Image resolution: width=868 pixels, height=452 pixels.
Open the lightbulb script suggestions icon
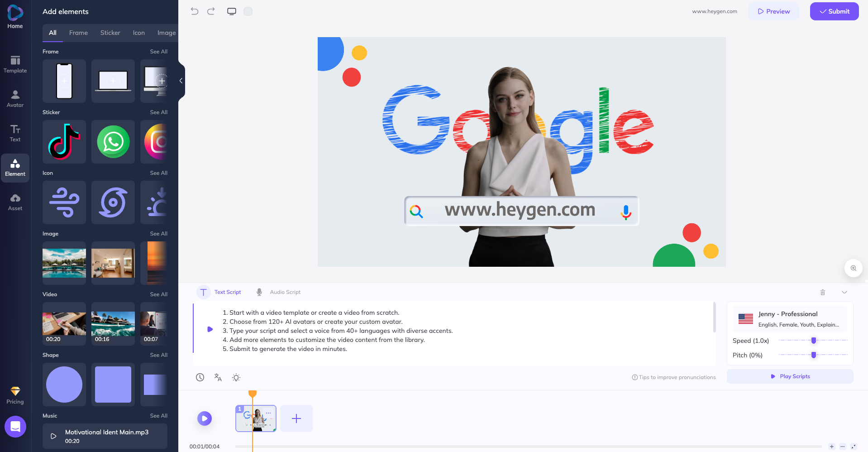coord(236,377)
